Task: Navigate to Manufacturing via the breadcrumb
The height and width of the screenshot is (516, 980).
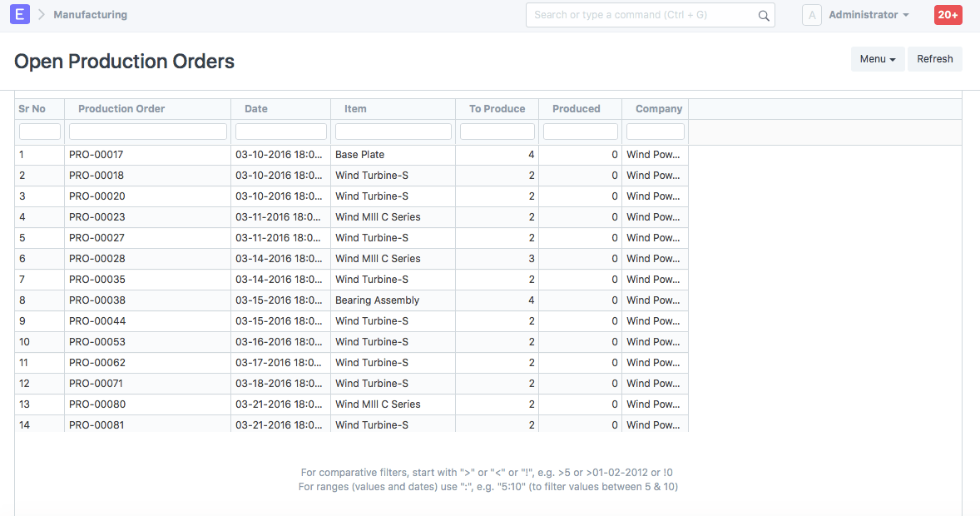Action: 90,14
